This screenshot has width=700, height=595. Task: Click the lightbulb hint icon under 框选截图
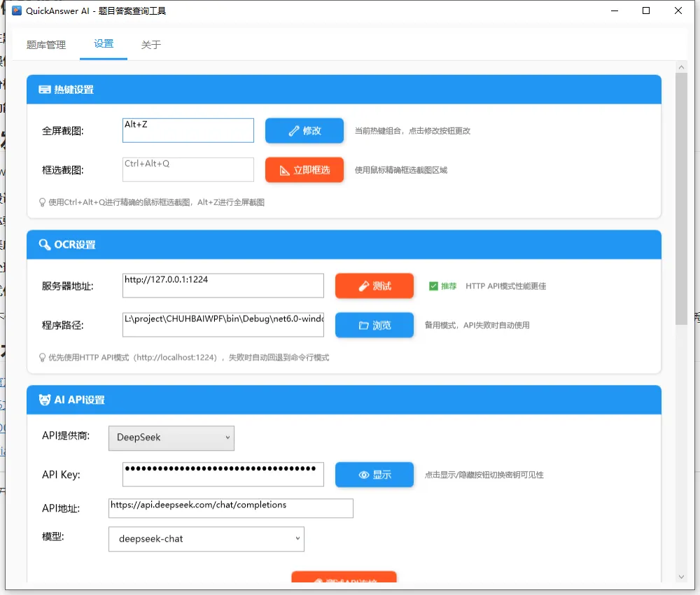42,202
